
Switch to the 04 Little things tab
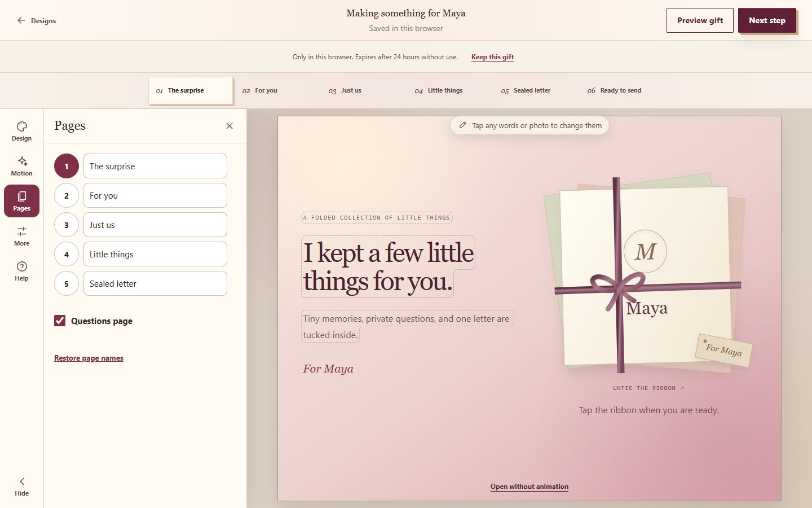[x=449, y=90]
